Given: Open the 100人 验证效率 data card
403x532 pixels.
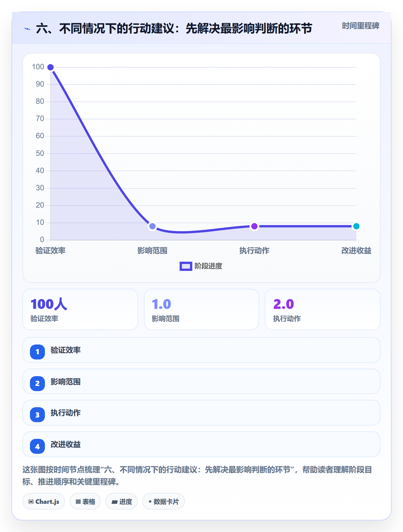Looking at the screenshot, I should 80,309.
